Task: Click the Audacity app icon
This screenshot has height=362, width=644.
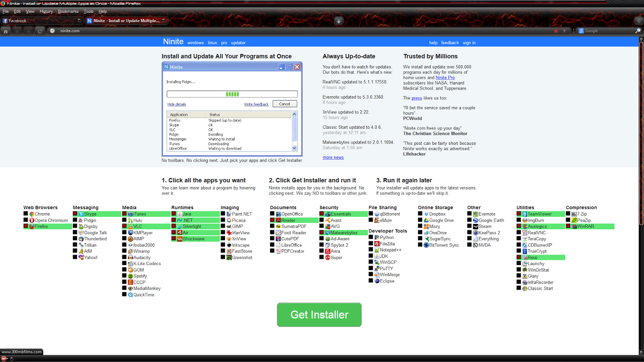Action: point(130,257)
